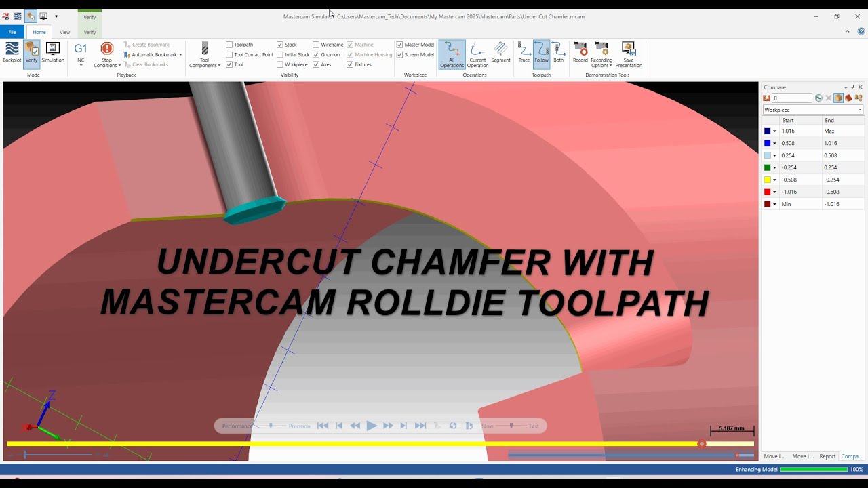Open Recording Options dropdown
The image size is (868, 488).
pos(601,55)
